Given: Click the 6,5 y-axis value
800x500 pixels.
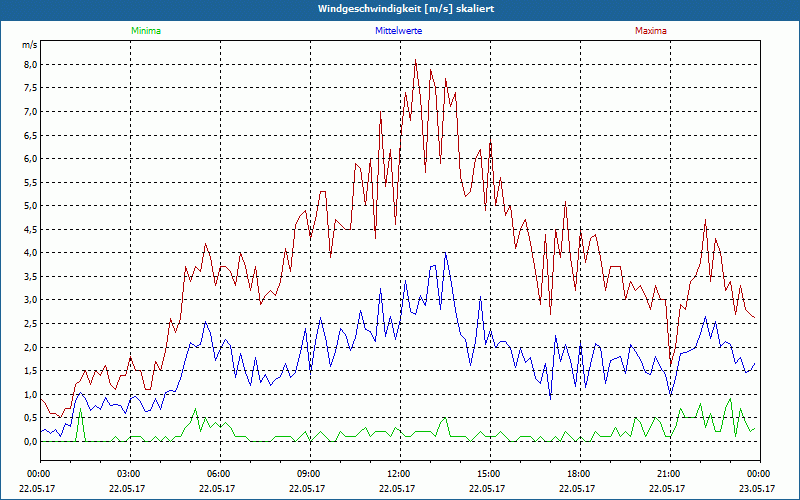Looking at the screenshot, I should click(x=31, y=135).
